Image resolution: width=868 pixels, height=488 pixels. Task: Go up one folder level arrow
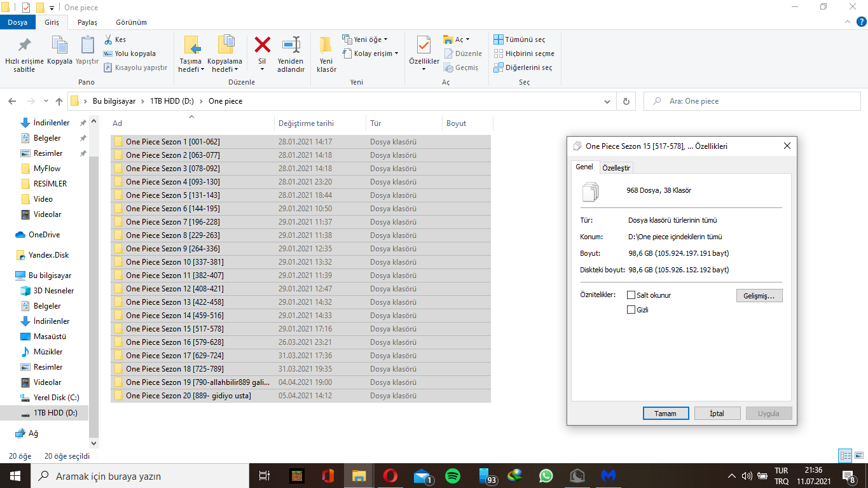59,101
